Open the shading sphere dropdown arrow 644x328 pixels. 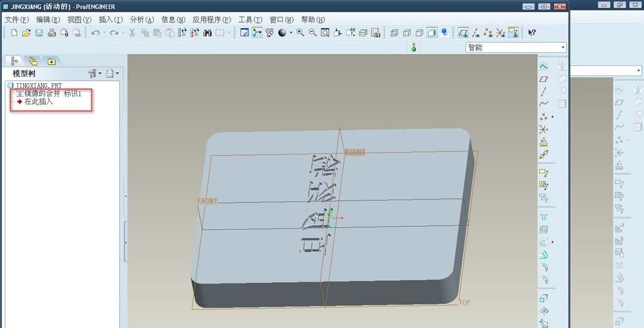tap(291, 33)
